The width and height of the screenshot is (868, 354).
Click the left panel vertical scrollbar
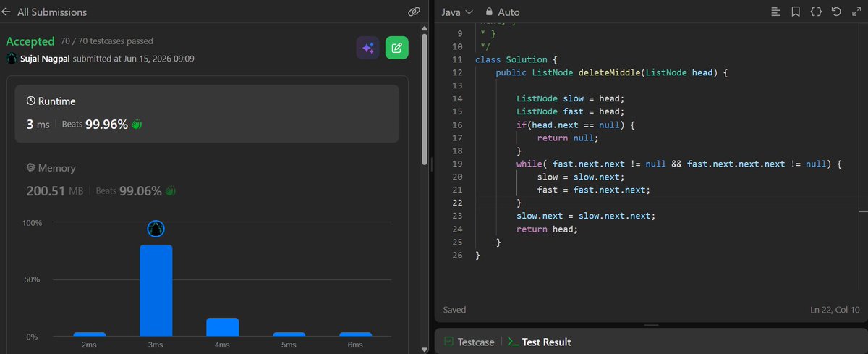click(x=425, y=98)
